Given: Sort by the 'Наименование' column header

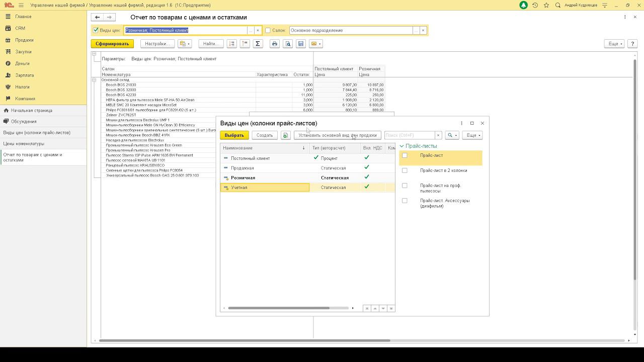Looking at the screenshot, I should (x=265, y=148).
